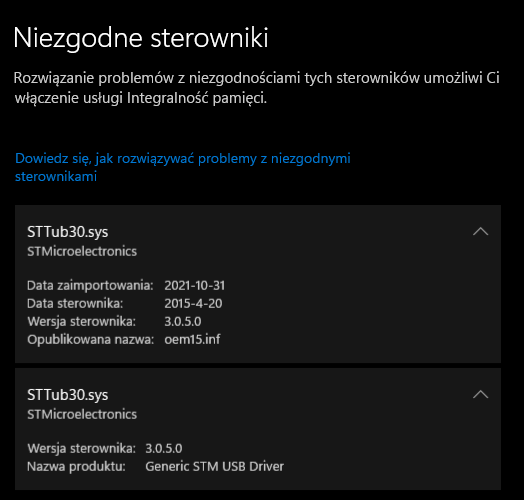Click version 3.0.5.0 in first card
Screen dimensions: 524x500
click(183, 322)
